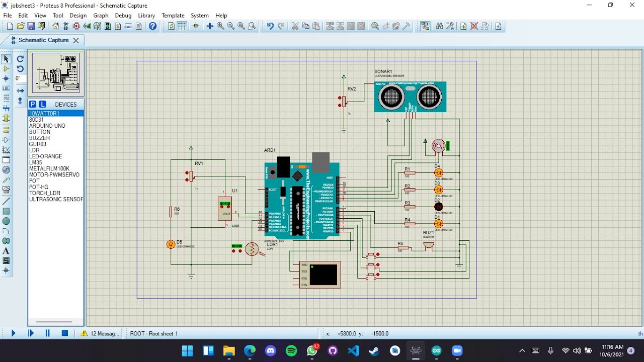Click the binoculars search icon

pos(440,26)
